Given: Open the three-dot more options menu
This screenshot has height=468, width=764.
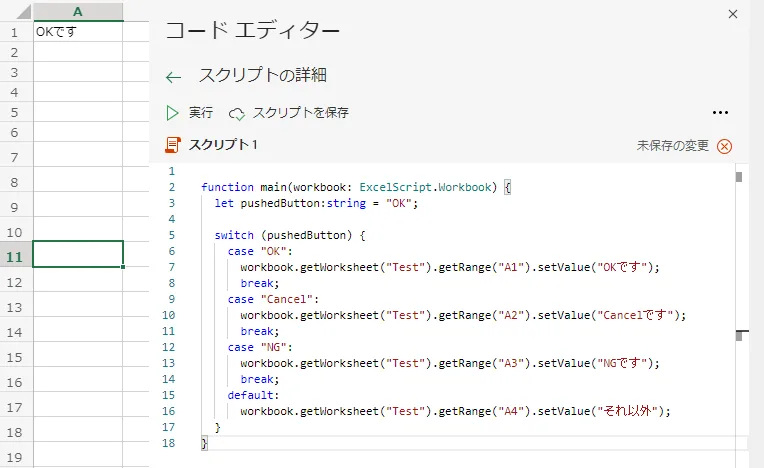Looking at the screenshot, I should click(720, 113).
